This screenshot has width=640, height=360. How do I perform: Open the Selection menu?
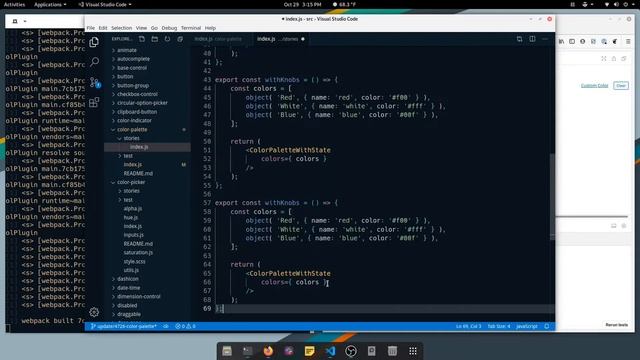(122, 28)
